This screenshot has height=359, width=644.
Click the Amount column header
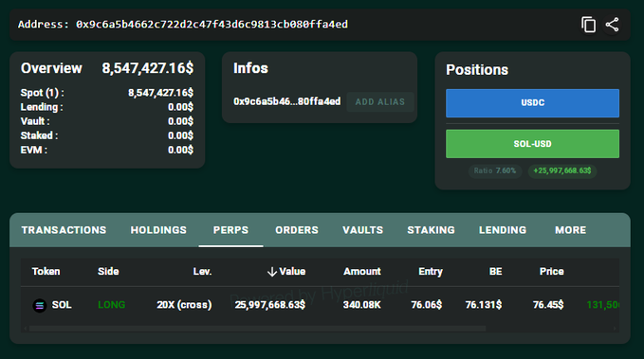pos(362,272)
